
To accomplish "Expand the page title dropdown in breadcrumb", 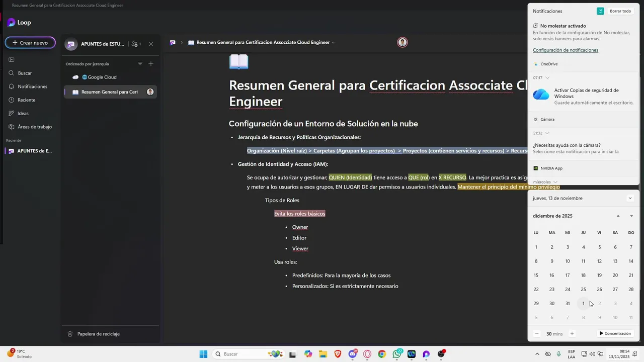I will point(333,43).
